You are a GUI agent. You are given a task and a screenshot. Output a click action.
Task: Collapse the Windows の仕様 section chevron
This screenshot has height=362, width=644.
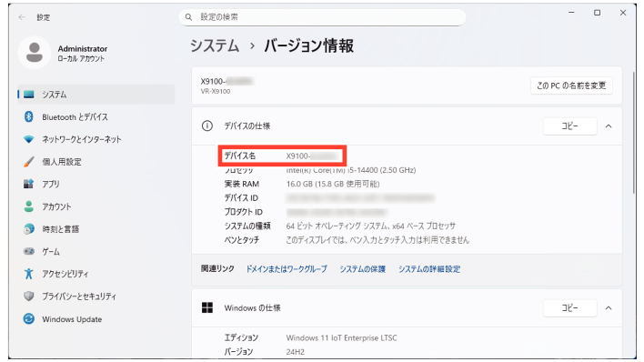609,307
